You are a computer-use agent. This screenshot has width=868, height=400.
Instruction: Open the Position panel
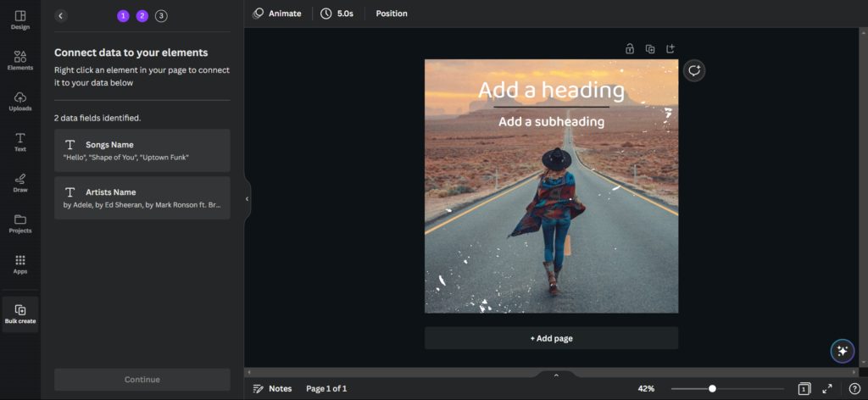[x=392, y=14]
